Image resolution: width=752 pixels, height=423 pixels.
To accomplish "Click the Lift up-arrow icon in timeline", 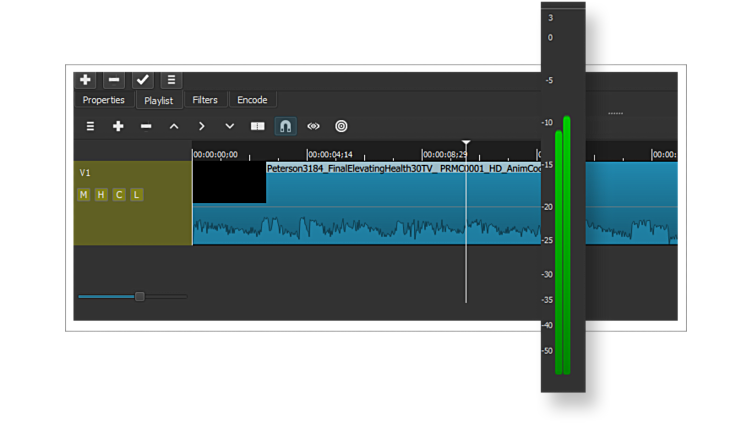I will 174,127.
